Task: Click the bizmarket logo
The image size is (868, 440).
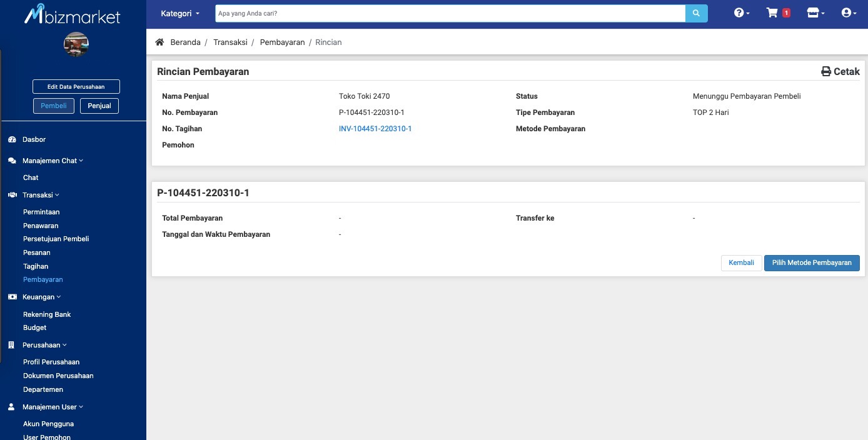Action: point(73,15)
